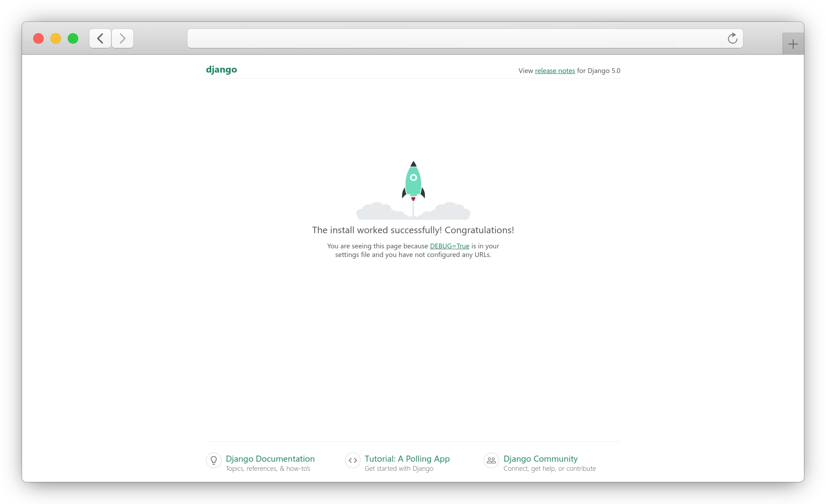Click the green zoom button
The width and height of the screenshot is (826, 504).
tap(73, 38)
